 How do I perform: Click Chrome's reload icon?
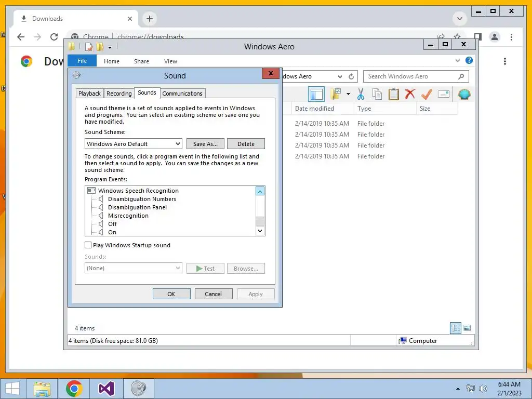click(54, 37)
